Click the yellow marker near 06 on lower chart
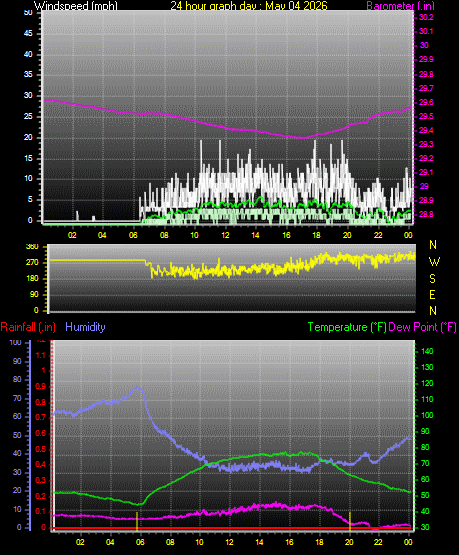Screen dimensions: 459x555 (x=137, y=521)
